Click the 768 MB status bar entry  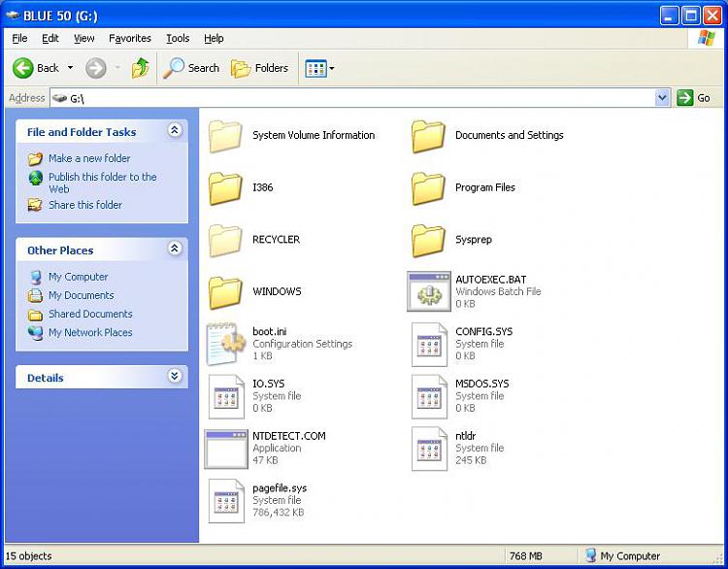coord(525,556)
